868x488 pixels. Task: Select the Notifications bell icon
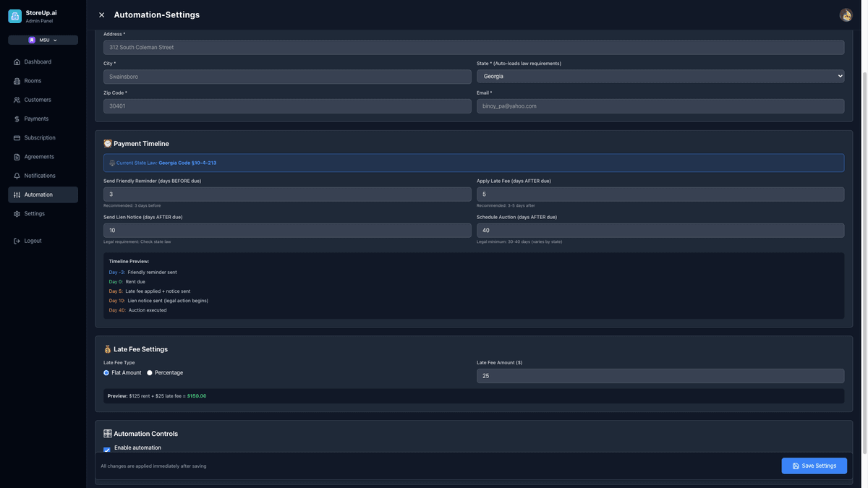(x=17, y=176)
